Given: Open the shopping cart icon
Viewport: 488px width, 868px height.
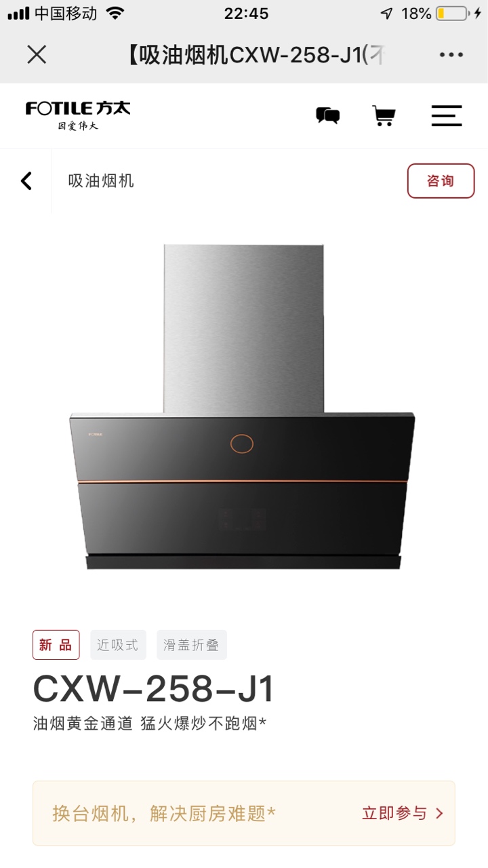Looking at the screenshot, I should (384, 116).
